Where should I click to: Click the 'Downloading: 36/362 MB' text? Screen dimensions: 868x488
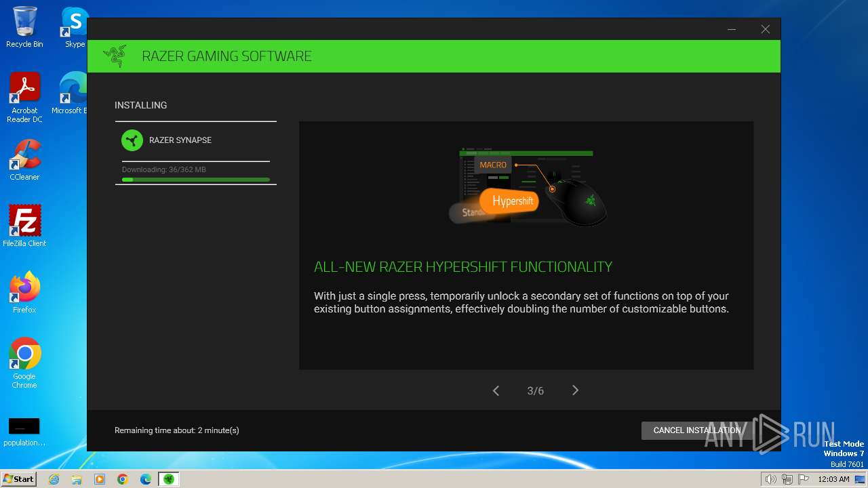point(164,169)
